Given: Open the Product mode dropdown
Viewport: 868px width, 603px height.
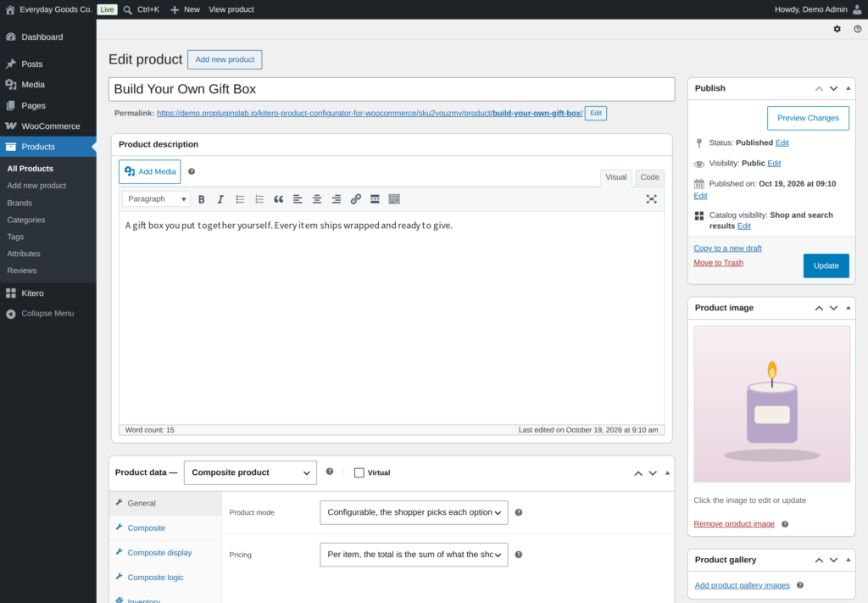Looking at the screenshot, I should (x=414, y=512).
